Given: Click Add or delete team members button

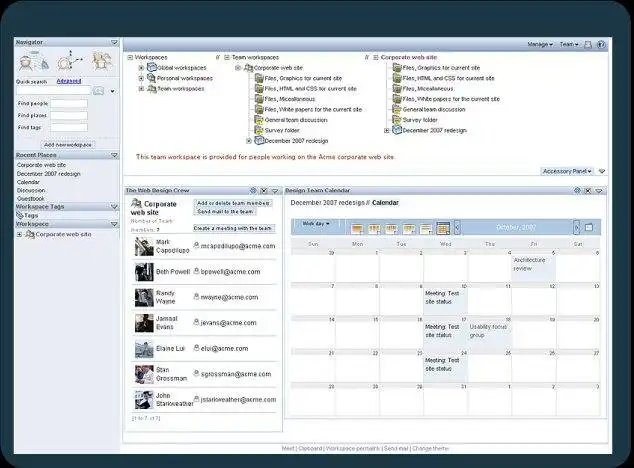Looking at the screenshot, I should coord(233,203).
